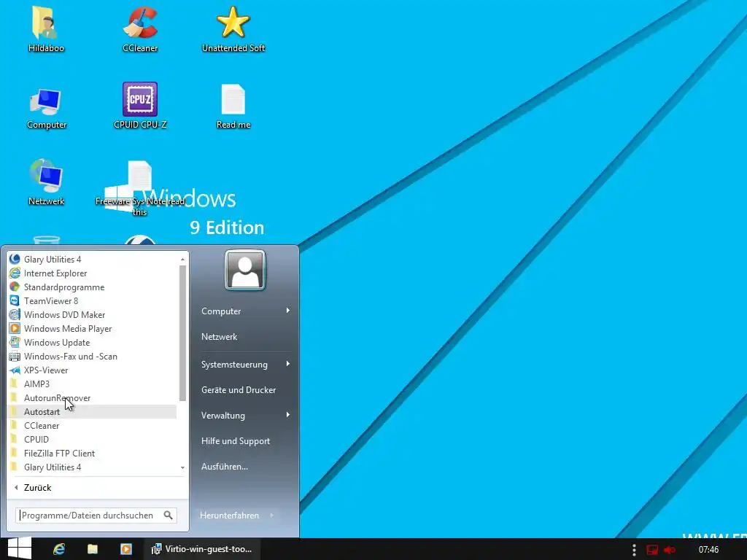747x560 pixels.
Task: Click the Windows Start button
Action: 19,548
